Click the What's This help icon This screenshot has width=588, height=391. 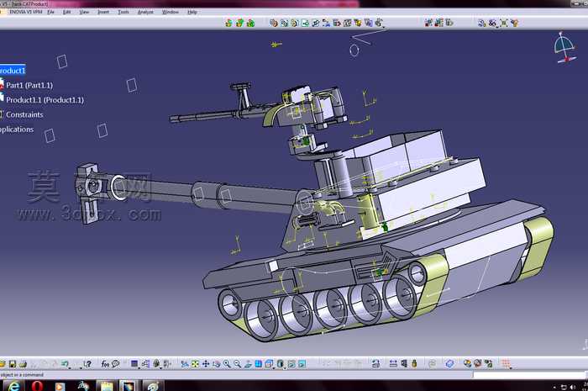pyautogui.click(x=87, y=363)
